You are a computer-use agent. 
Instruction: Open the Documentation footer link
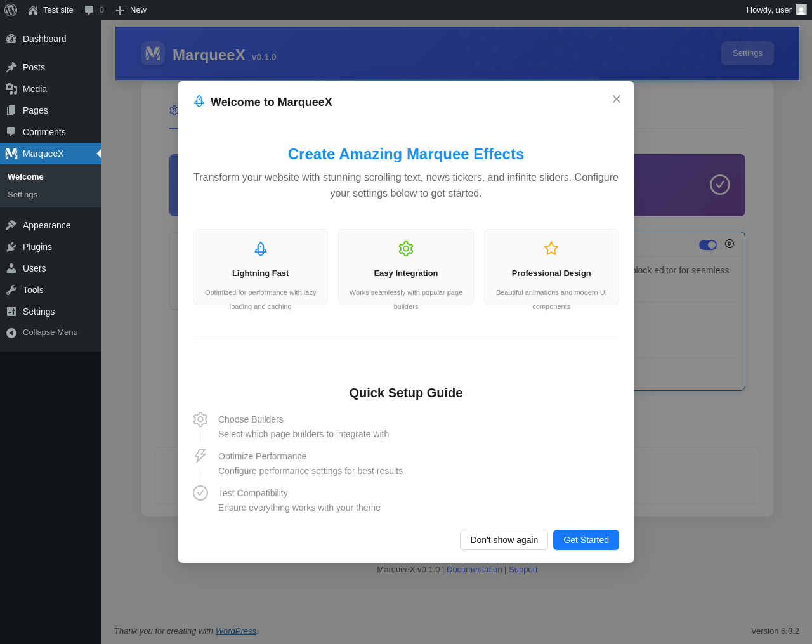(474, 570)
